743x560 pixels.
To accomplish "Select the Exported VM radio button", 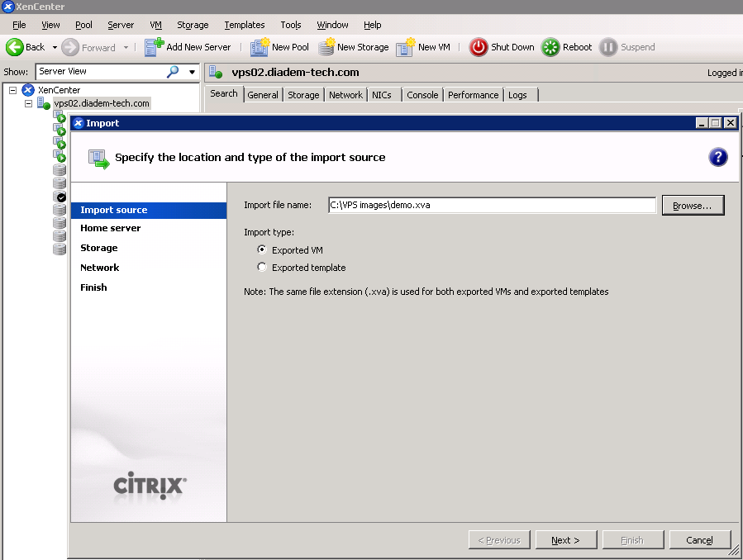I will coord(262,249).
